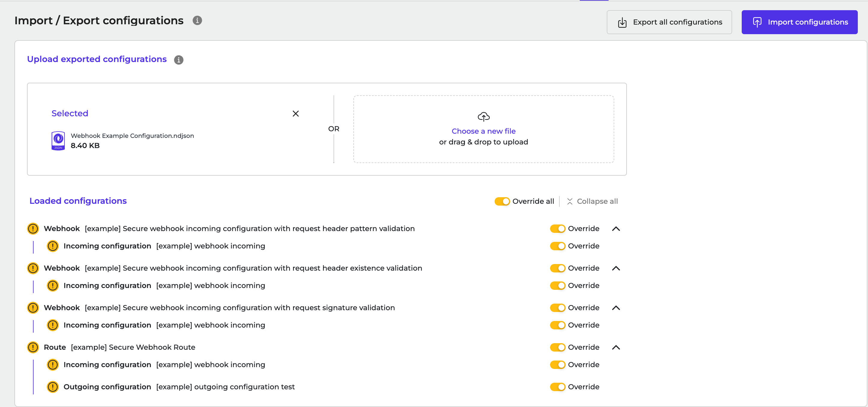Image resolution: width=868 pixels, height=407 pixels.
Task: Click warning icon of Outgoing configuration row
Action: pyautogui.click(x=52, y=387)
